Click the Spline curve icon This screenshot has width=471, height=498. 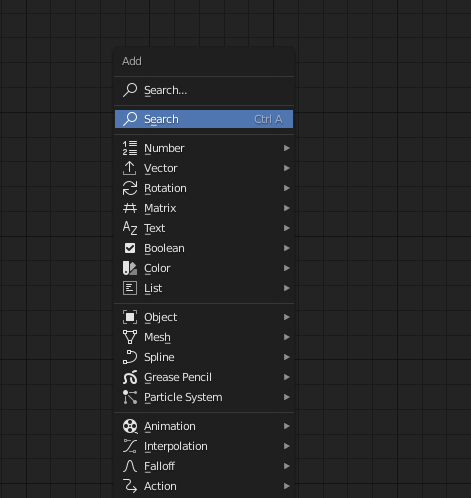[130, 357]
